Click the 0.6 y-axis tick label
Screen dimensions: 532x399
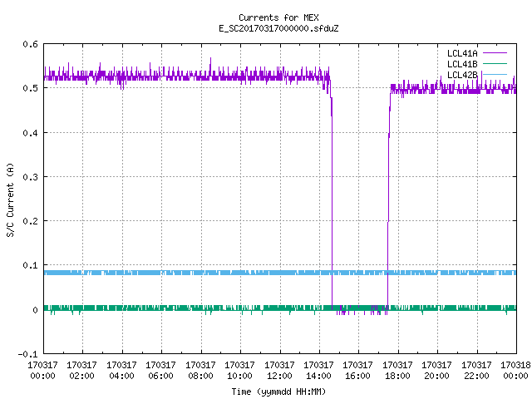(30, 44)
